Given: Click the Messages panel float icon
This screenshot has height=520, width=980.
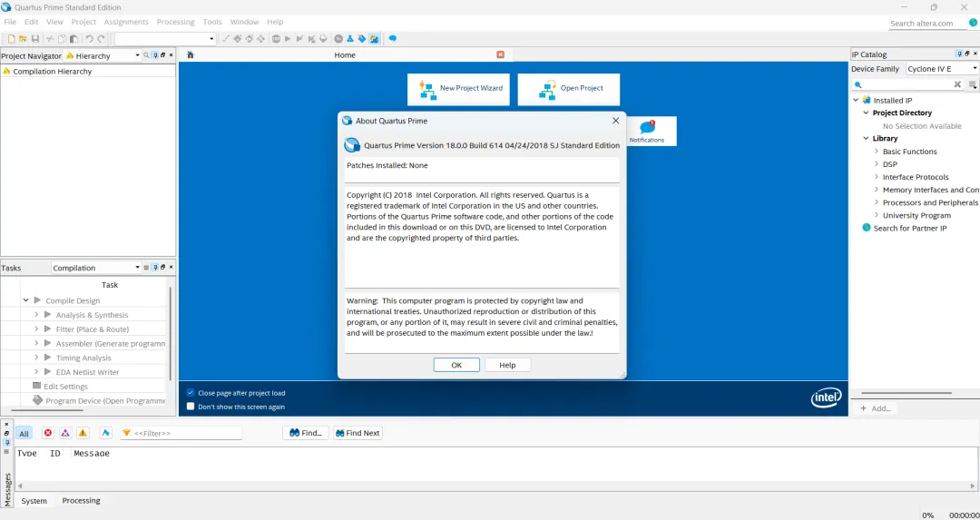Looking at the screenshot, I should [7, 433].
